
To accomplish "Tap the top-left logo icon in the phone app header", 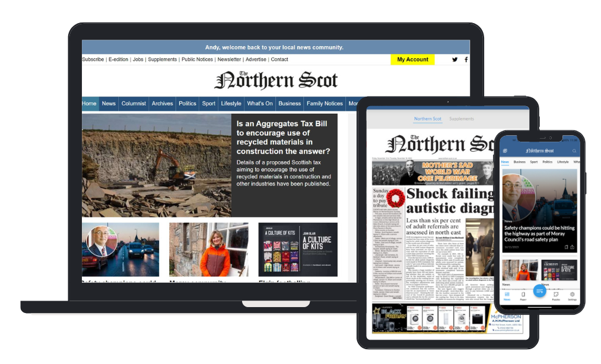I will [x=505, y=151].
